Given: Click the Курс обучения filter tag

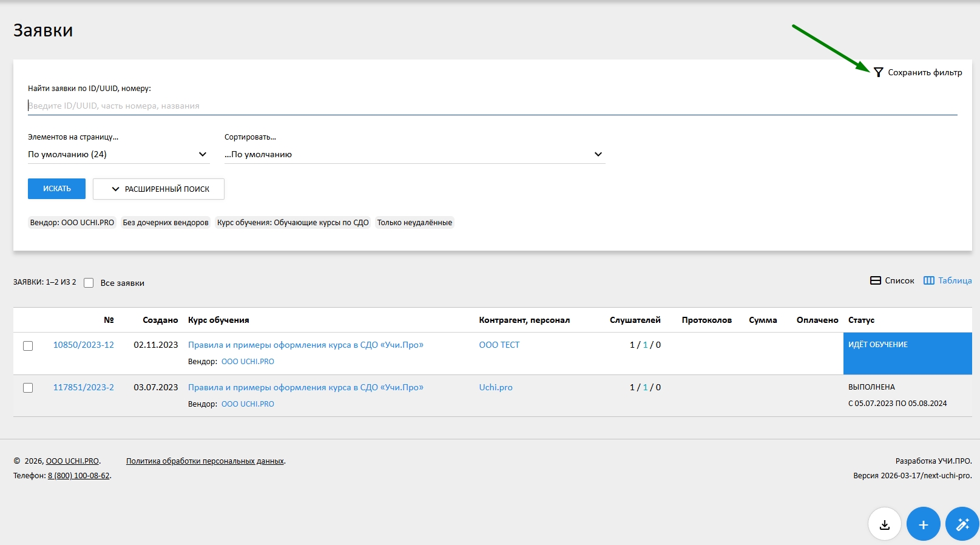Looking at the screenshot, I should pyautogui.click(x=292, y=223).
